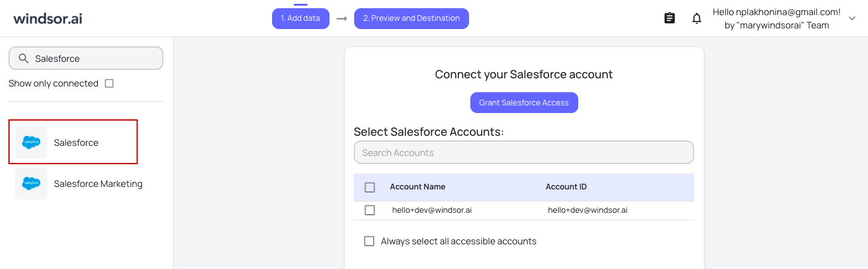Click the Select Salesforce Accounts heading
This screenshot has width=868, height=269.
point(429,132)
